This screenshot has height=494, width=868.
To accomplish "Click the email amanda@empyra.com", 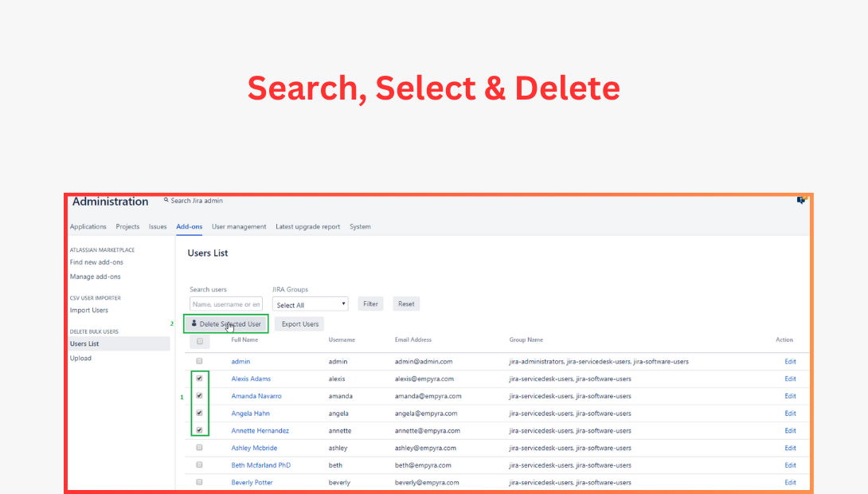I will tap(428, 396).
